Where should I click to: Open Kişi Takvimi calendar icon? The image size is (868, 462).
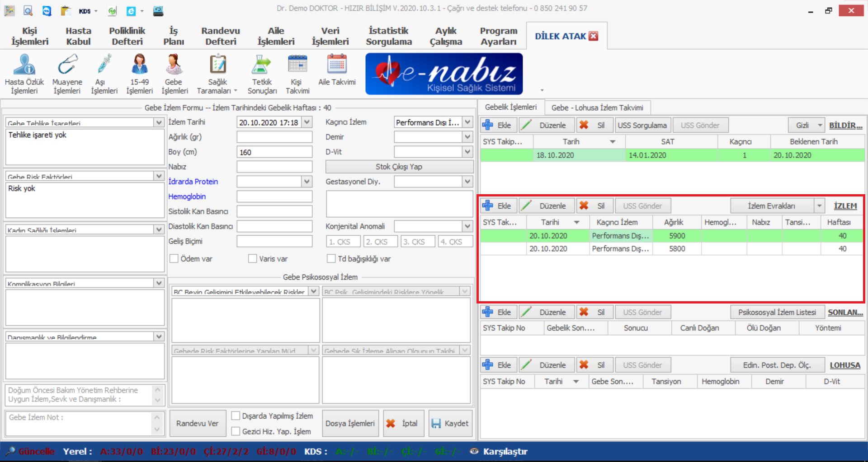pyautogui.click(x=297, y=65)
